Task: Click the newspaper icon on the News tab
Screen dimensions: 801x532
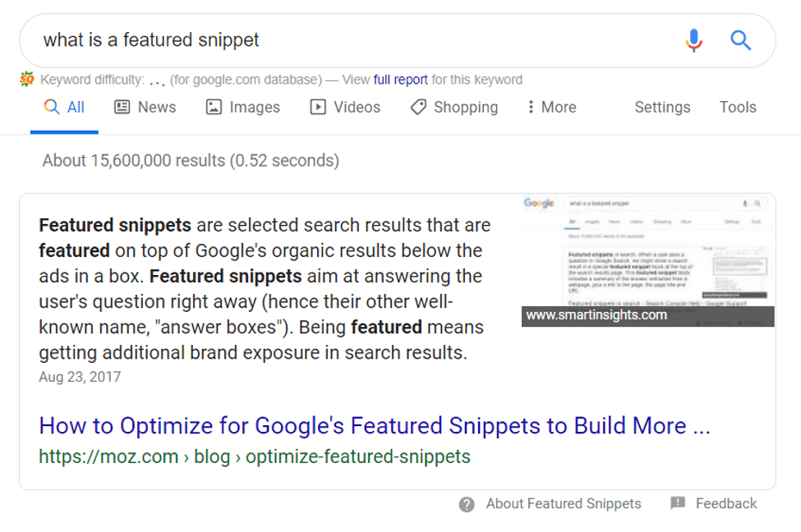Action: (122, 107)
